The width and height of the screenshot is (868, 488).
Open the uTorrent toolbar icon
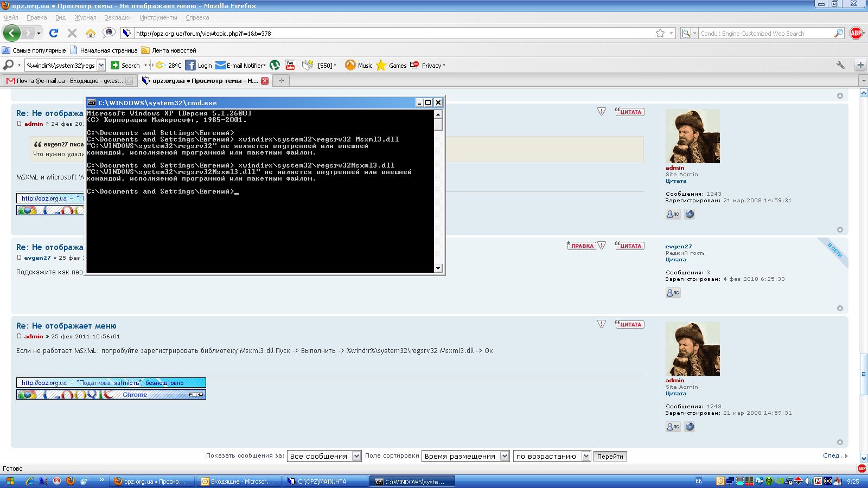click(x=275, y=65)
